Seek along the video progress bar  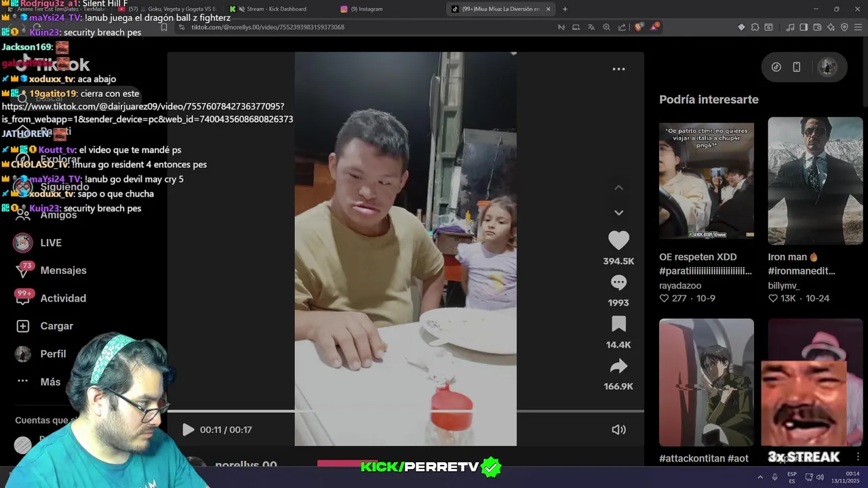coord(406,411)
